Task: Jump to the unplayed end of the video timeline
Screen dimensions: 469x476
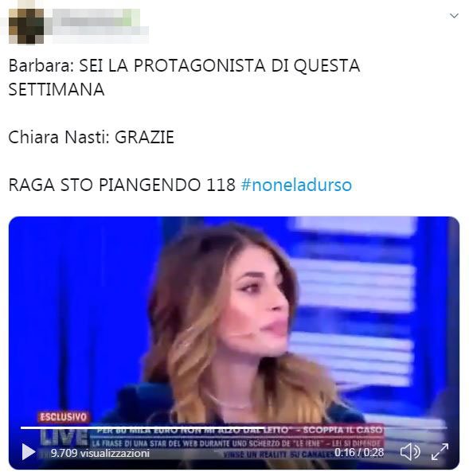Action: point(355,427)
